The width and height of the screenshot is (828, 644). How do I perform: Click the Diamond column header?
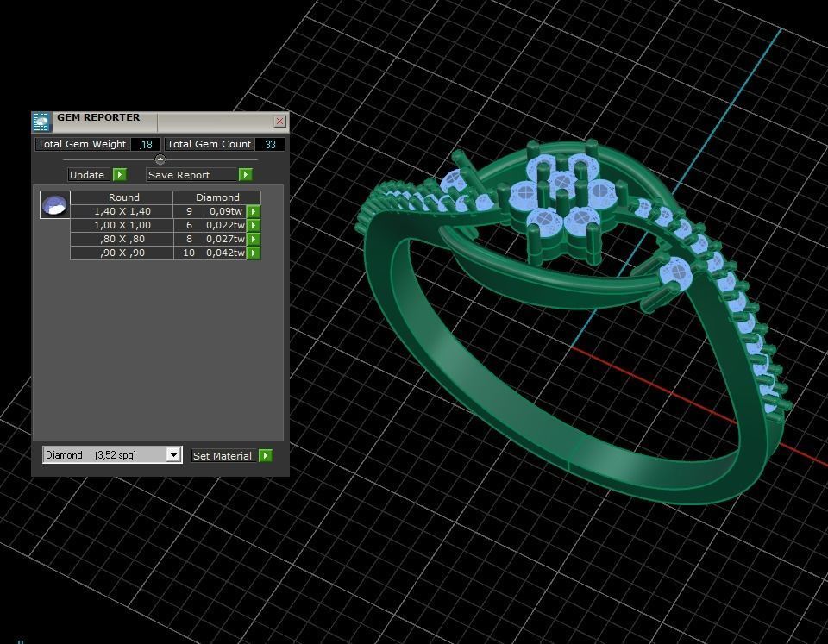[217, 197]
